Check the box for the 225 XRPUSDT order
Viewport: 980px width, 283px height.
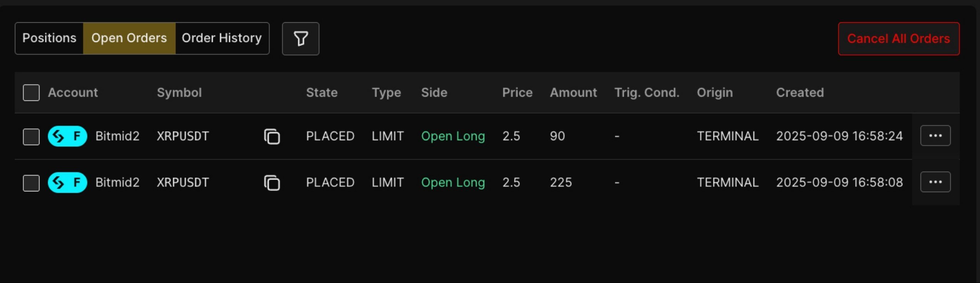point(31,183)
